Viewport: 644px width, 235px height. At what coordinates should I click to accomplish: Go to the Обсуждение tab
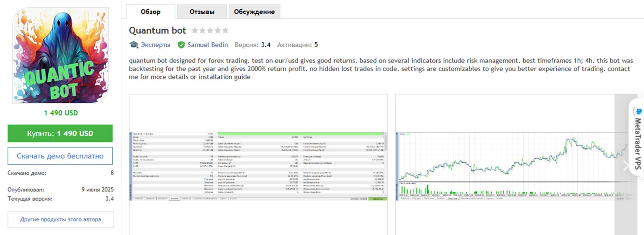[254, 12]
